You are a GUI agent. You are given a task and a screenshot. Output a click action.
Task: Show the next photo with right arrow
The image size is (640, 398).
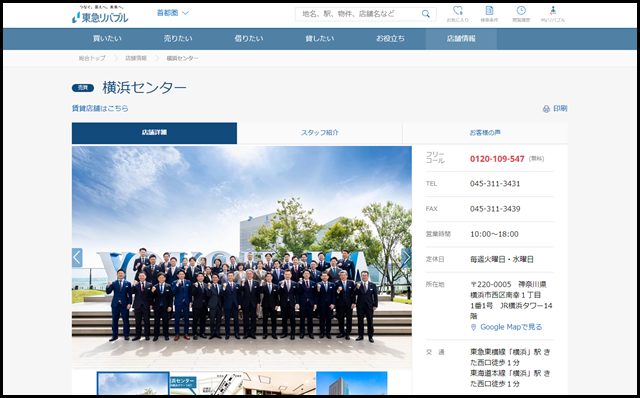tap(406, 258)
